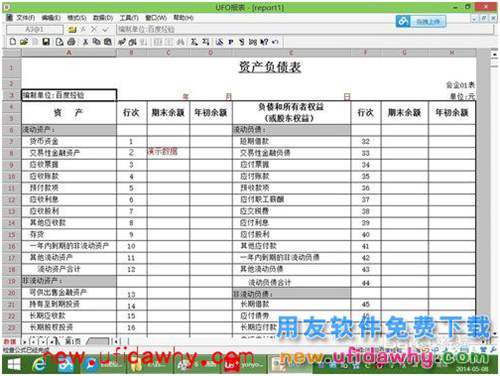
Task: Open the 格式(S) menu
Action: (x=76, y=17)
